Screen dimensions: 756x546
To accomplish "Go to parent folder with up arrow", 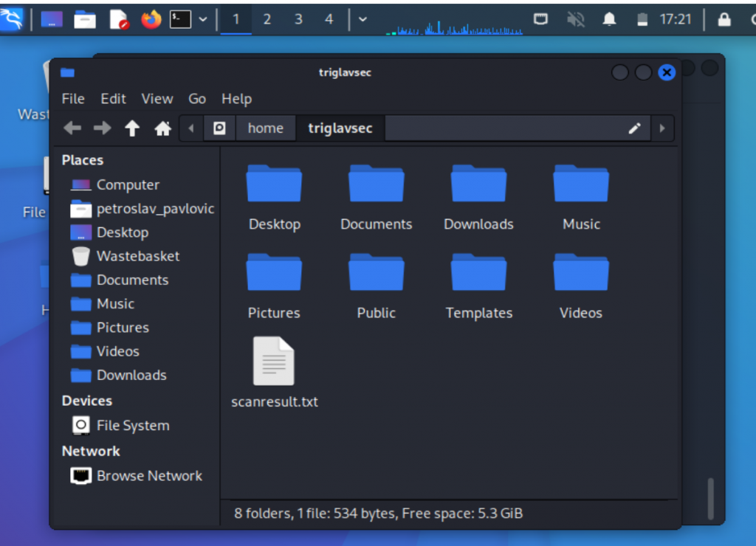I will pos(132,128).
